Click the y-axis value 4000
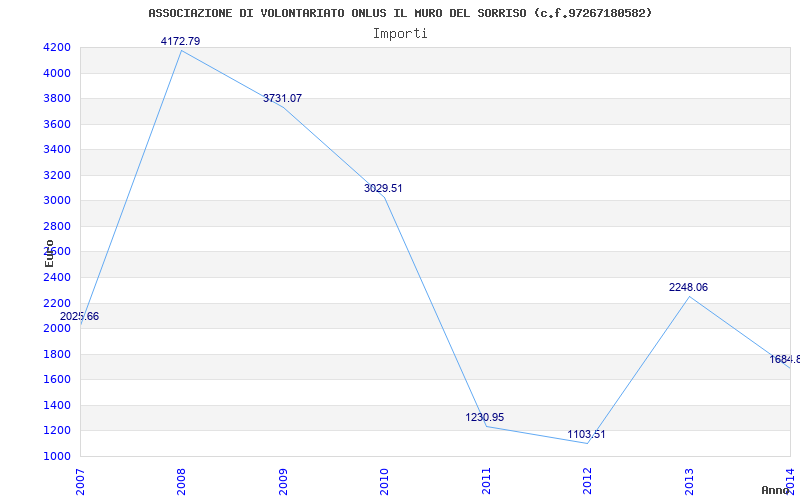The image size is (800, 500). (57, 73)
